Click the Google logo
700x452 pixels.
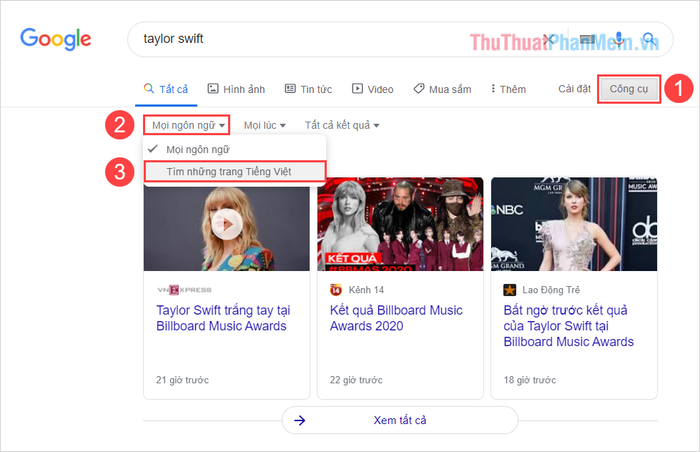[x=56, y=39]
